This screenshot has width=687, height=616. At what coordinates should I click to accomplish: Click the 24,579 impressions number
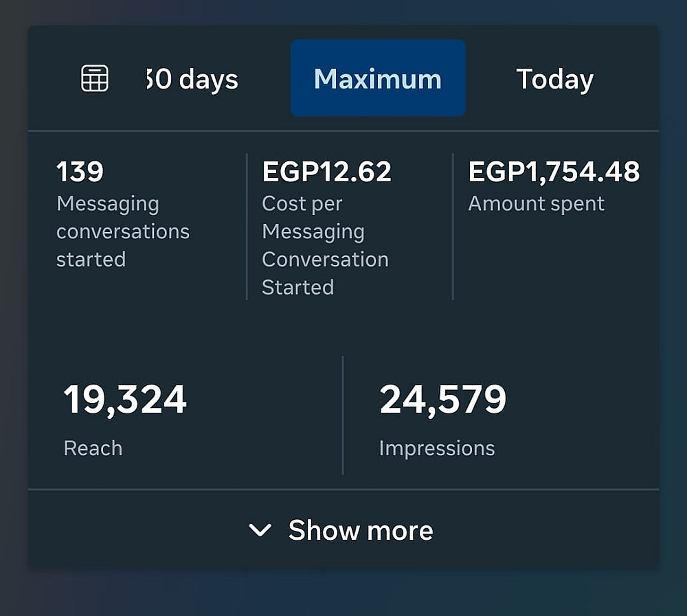[442, 400]
